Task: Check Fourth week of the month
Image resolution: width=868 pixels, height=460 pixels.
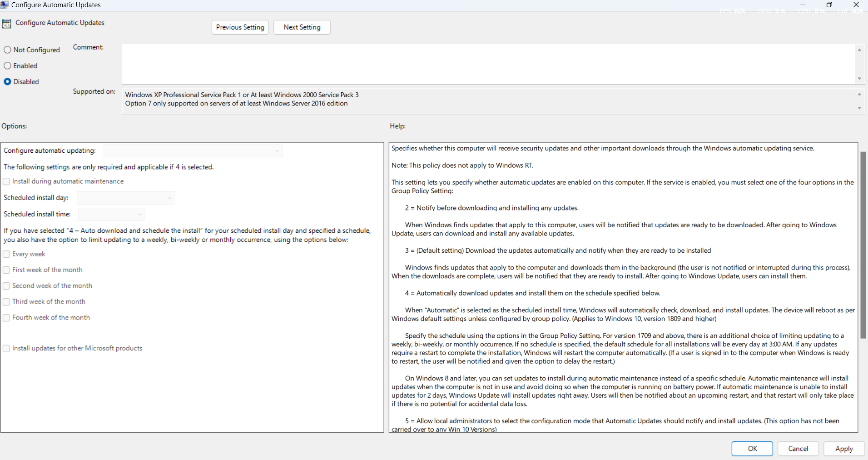Action: pyautogui.click(x=6, y=318)
